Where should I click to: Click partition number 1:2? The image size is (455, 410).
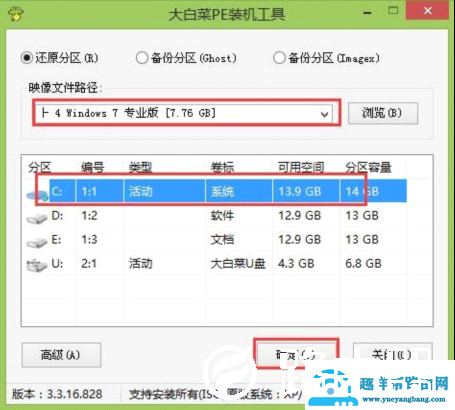click(x=89, y=216)
